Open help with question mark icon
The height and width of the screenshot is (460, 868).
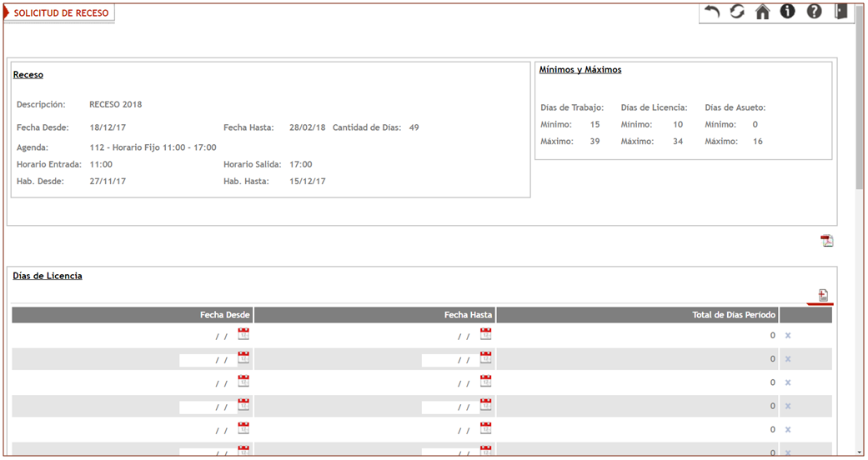814,12
